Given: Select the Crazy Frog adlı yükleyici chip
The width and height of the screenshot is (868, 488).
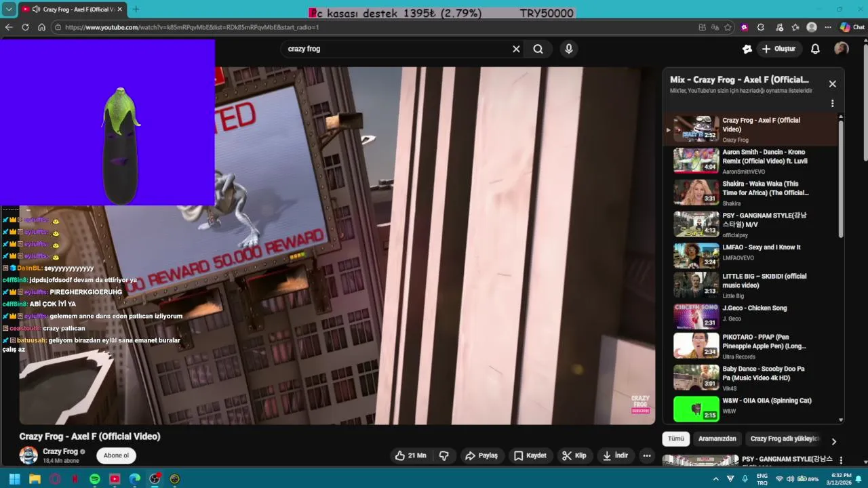Looking at the screenshot, I should click(x=785, y=439).
